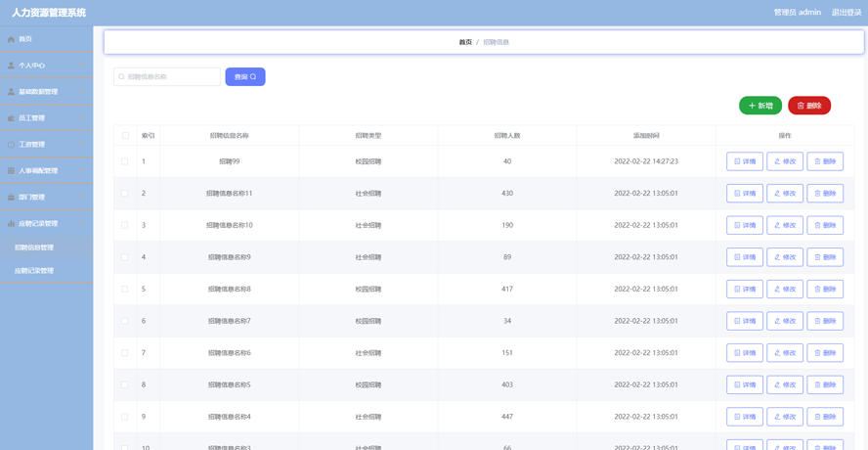
Task: Tick the checkbox for row 招聘信息名称9
Action: pos(125,257)
